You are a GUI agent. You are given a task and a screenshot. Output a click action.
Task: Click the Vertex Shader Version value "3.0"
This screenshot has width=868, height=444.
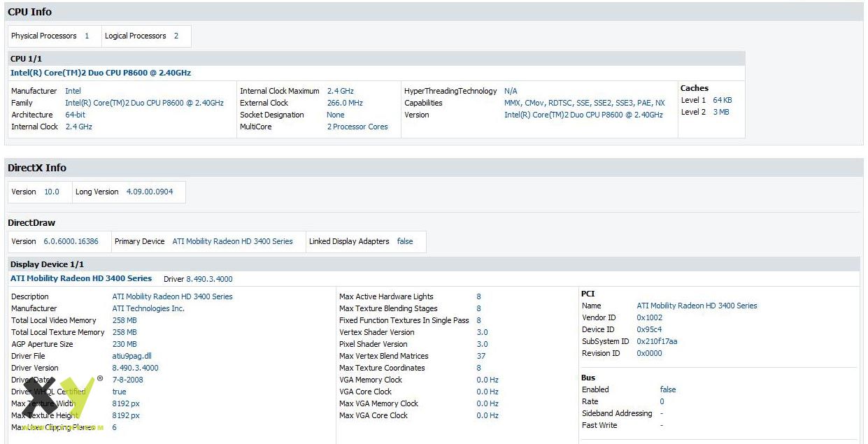click(483, 332)
